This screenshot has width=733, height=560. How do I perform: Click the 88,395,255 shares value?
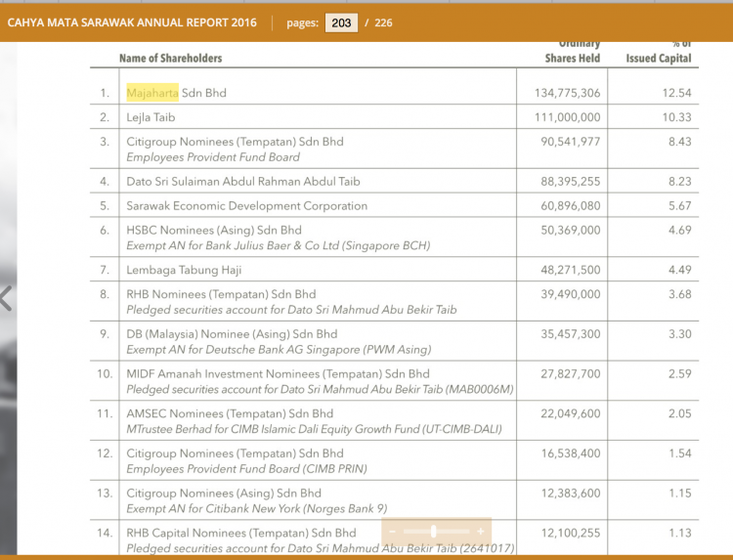[x=571, y=182]
